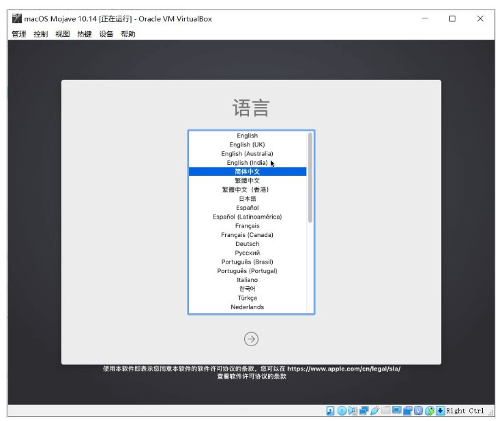Screen dimensions: 504x421
Task: Select Italiano language
Action: (x=247, y=280)
